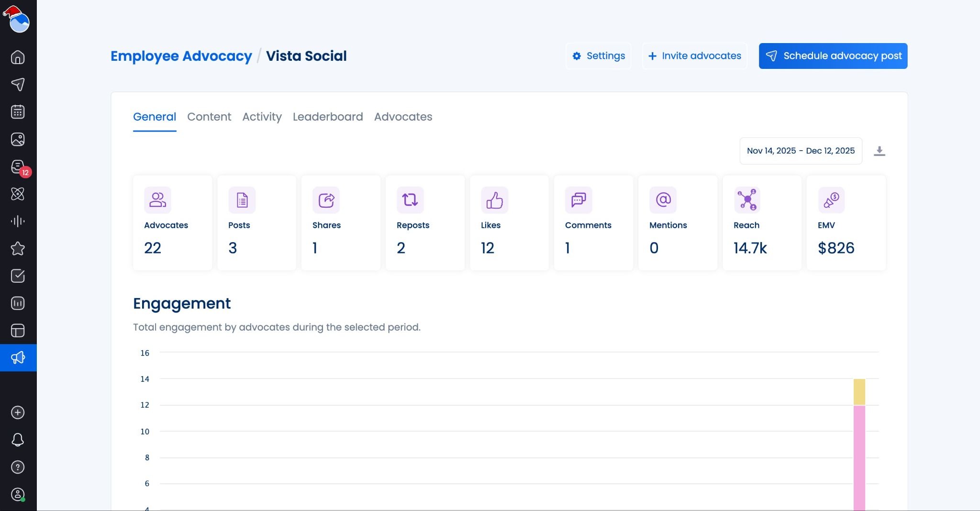Open the star Reviews sidebar icon
Image resolution: width=980 pixels, height=511 pixels.
click(x=18, y=248)
